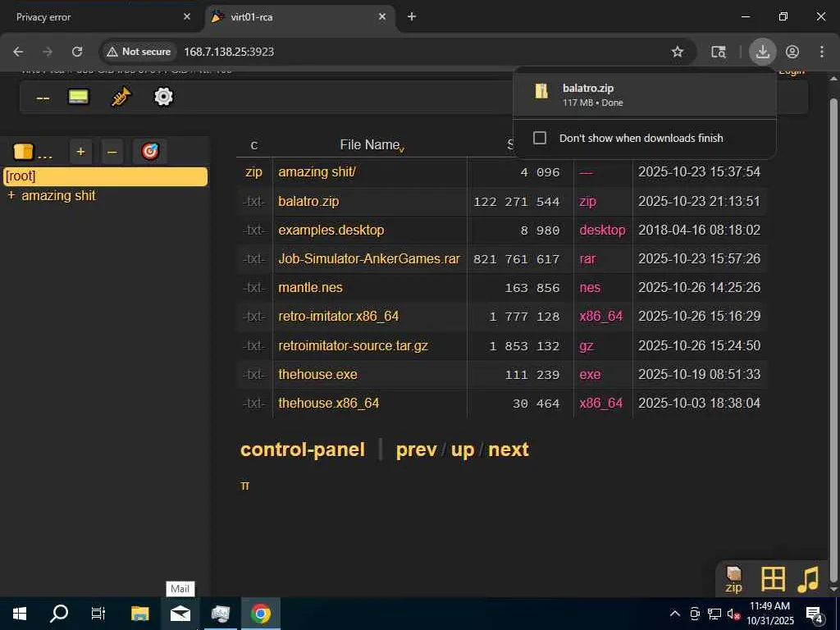Open mantle.nes file
Viewport: 840px width, 630px height.
pyautogui.click(x=310, y=288)
